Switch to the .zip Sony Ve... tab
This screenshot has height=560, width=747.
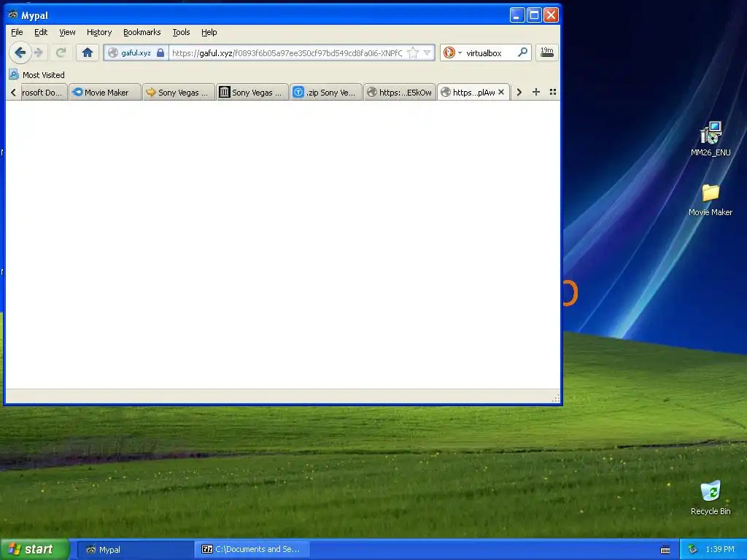[326, 93]
